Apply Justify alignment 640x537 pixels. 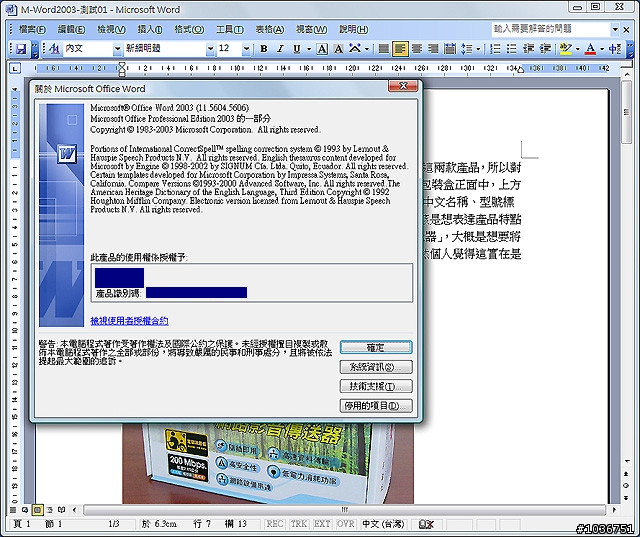(383, 49)
